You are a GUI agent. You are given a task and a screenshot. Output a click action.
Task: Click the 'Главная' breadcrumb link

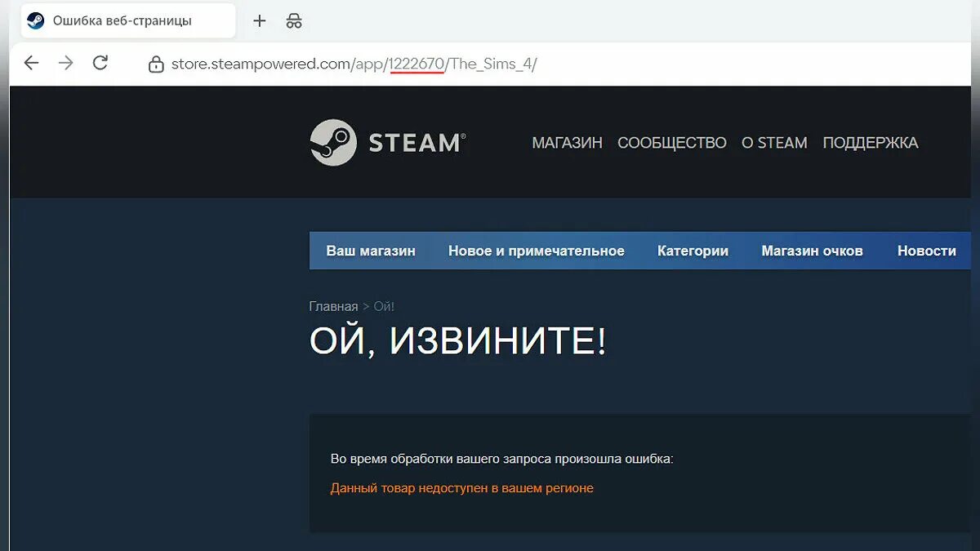click(x=333, y=306)
